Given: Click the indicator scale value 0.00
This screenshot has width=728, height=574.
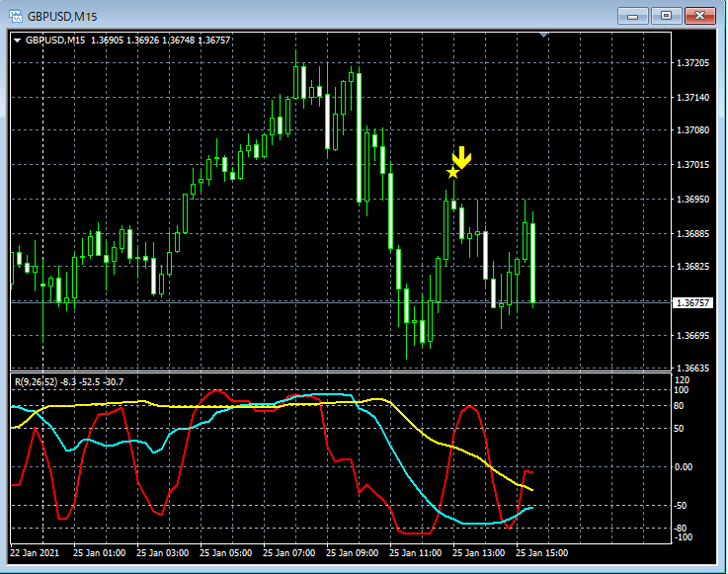Looking at the screenshot, I should pyautogui.click(x=683, y=466).
